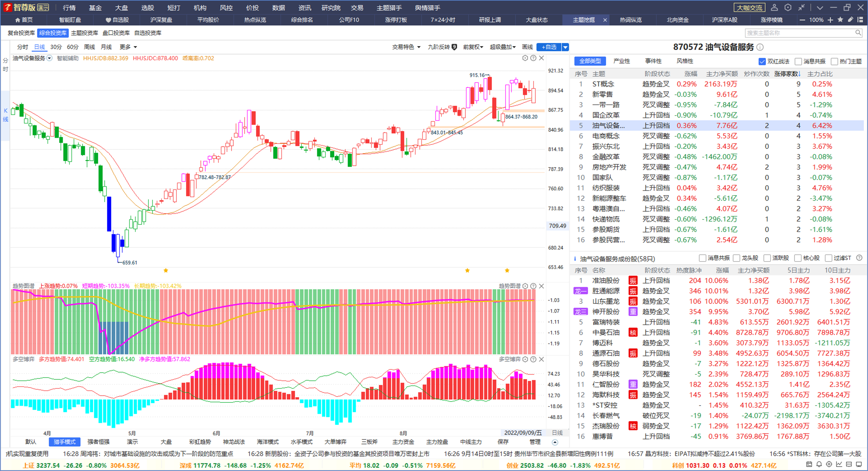Viewport: 868px width, 471px height.
Task: Close the 多空博弈 indicator panel
Action: click(x=541, y=359)
